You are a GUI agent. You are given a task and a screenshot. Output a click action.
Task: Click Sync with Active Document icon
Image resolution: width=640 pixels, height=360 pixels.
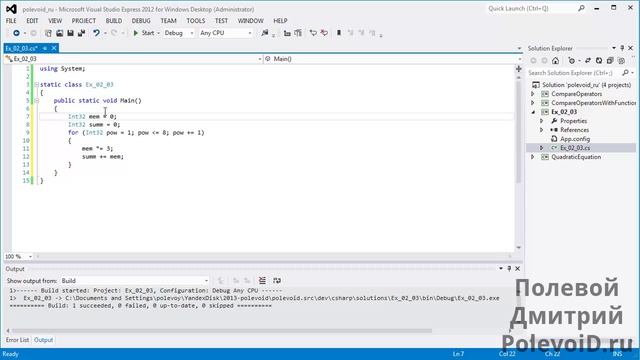pos(588,61)
